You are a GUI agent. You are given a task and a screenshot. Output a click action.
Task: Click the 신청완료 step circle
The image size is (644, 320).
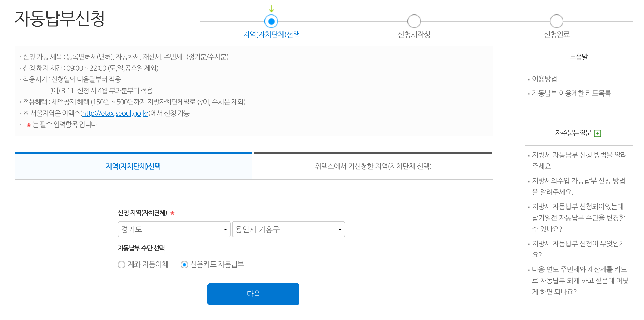pos(556,21)
